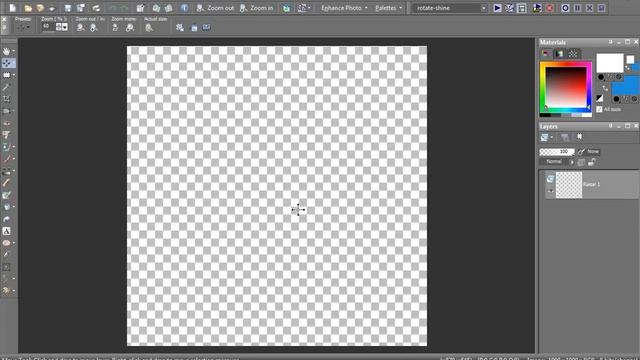The height and width of the screenshot is (360, 640).
Task: Click the Zoom percent spinner arrows
Action: pyautogui.click(x=58, y=27)
